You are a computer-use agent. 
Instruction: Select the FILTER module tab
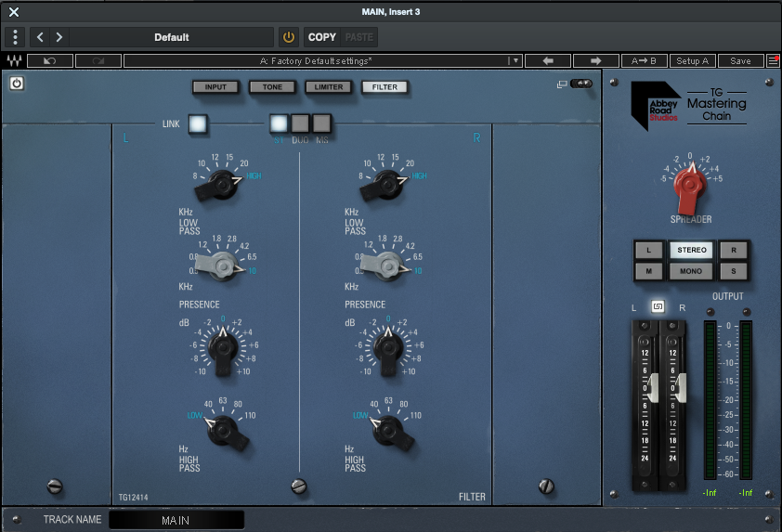[384, 86]
